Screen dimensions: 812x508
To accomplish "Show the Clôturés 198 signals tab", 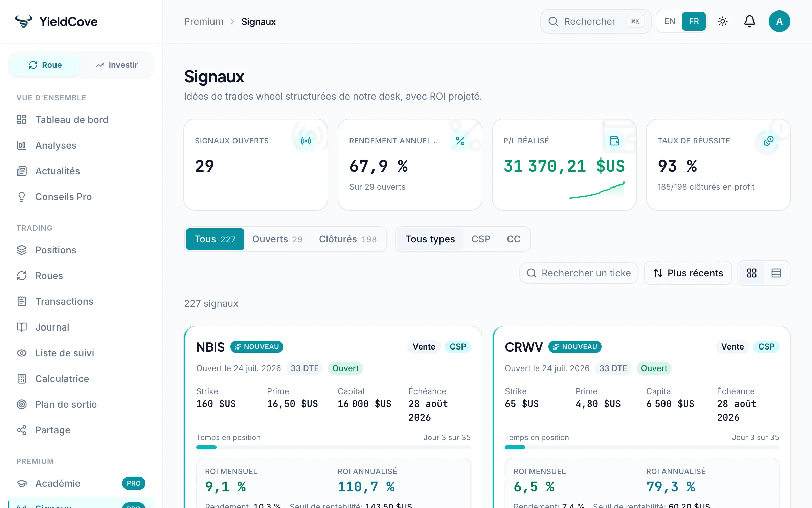I will tap(348, 239).
